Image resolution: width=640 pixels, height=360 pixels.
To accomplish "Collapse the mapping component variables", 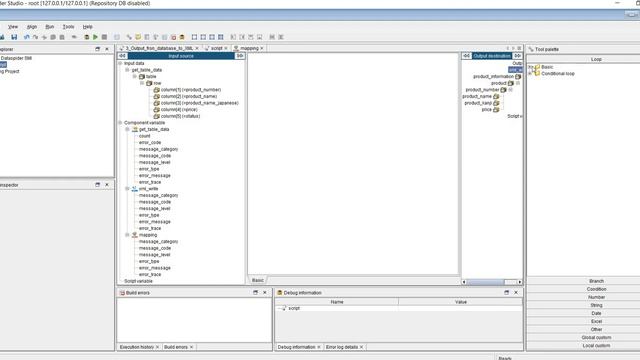I will [x=127, y=235].
